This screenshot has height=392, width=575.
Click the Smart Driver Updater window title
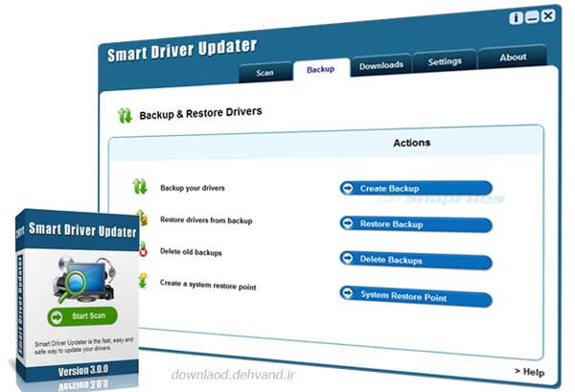[x=182, y=50]
